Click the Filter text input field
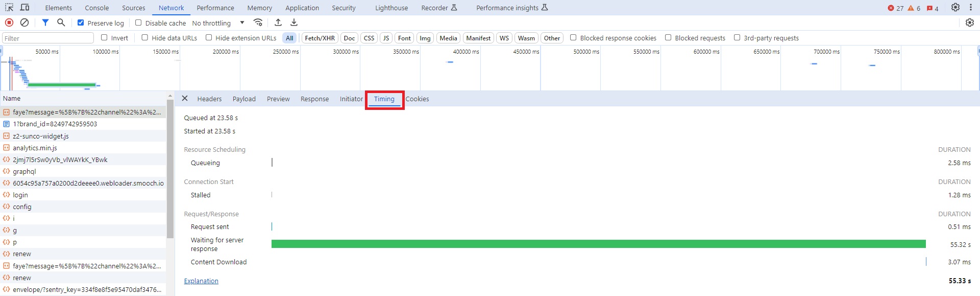The width and height of the screenshot is (980, 296). point(48,38)
